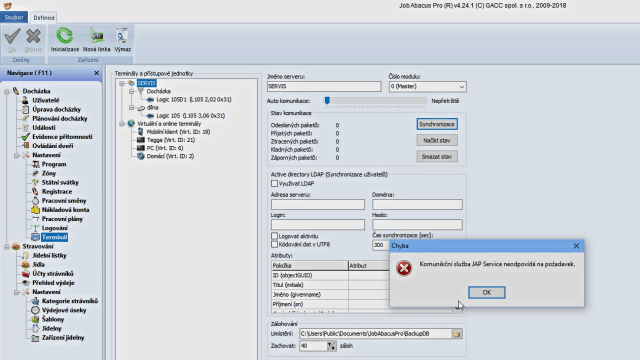This screenshot has width=640, height=360.
Task: Collapse Virtuální a online terminály node
Action: 122,124
